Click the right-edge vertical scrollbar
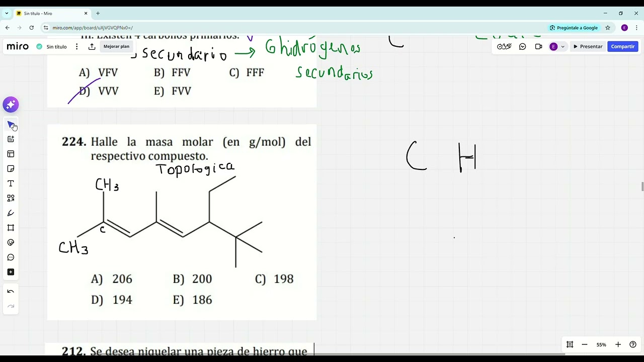 (x=642, y=187)
